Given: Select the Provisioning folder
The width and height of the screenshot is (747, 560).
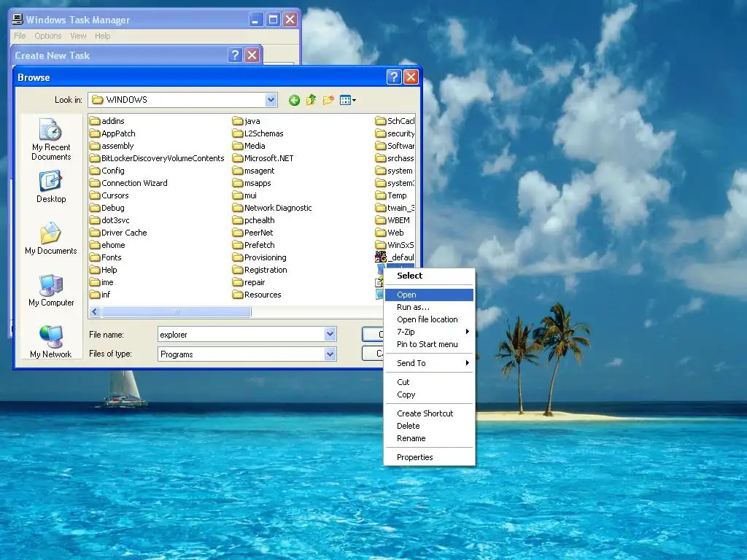Looking at the screenshot, I should pyautogui.click(x=260, y=257).
